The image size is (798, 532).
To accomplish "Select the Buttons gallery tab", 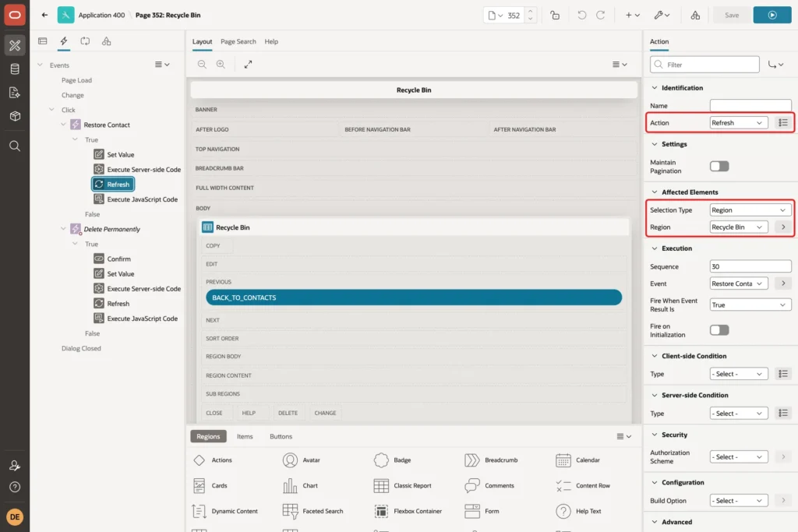I will point(281,436).
